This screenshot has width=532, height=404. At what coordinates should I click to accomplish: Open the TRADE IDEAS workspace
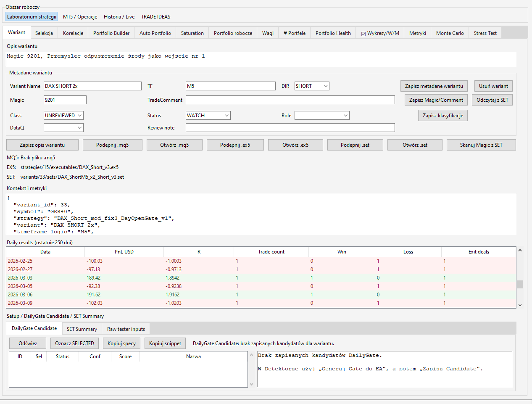click(156, 17)
